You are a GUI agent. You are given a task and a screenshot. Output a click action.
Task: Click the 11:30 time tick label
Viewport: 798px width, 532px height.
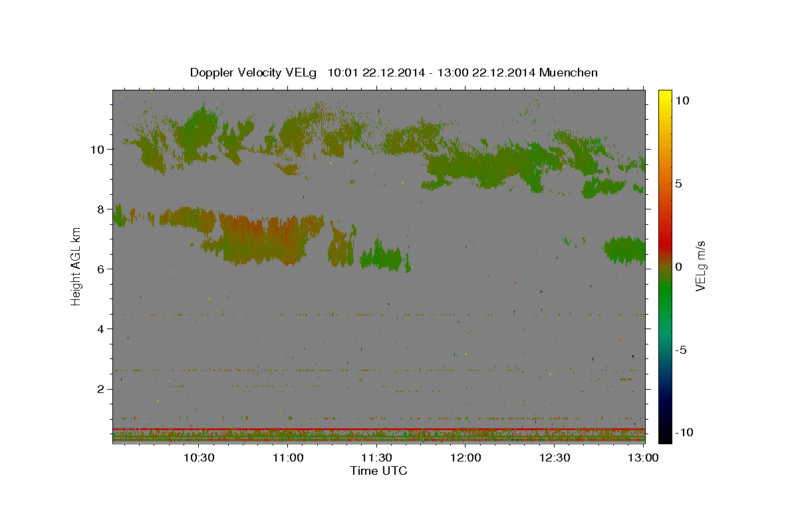pyautogui.click(x=376, y=458)
